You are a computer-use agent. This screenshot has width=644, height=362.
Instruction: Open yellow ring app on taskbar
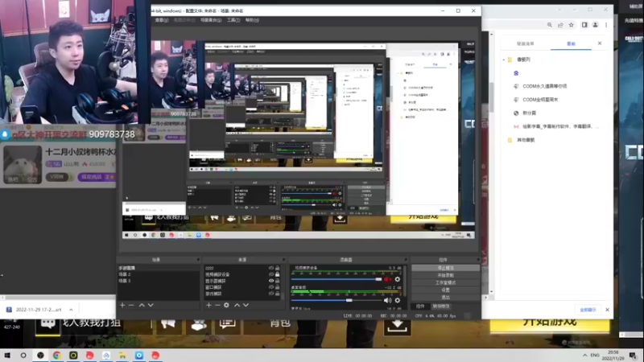tap(73, 356)
